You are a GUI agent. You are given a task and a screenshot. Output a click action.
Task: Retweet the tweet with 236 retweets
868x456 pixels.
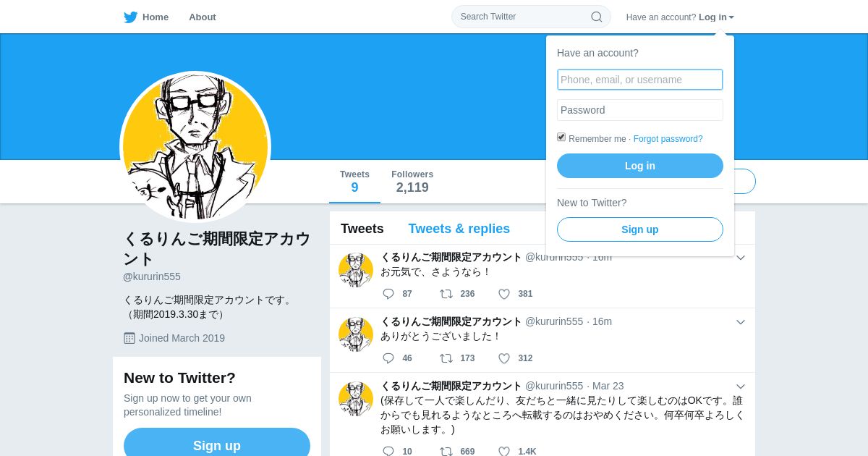(x=446, y=294)
